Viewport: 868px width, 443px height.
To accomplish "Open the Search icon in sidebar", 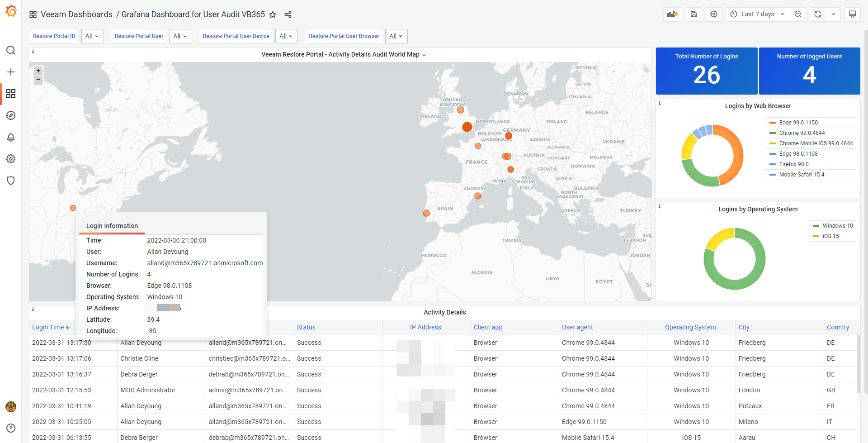I will point(11,50).
